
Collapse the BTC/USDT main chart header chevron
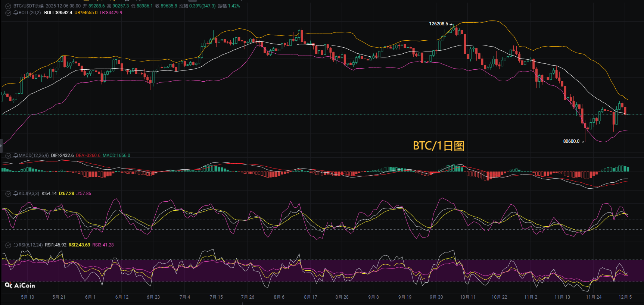click(x=8, y=6)
